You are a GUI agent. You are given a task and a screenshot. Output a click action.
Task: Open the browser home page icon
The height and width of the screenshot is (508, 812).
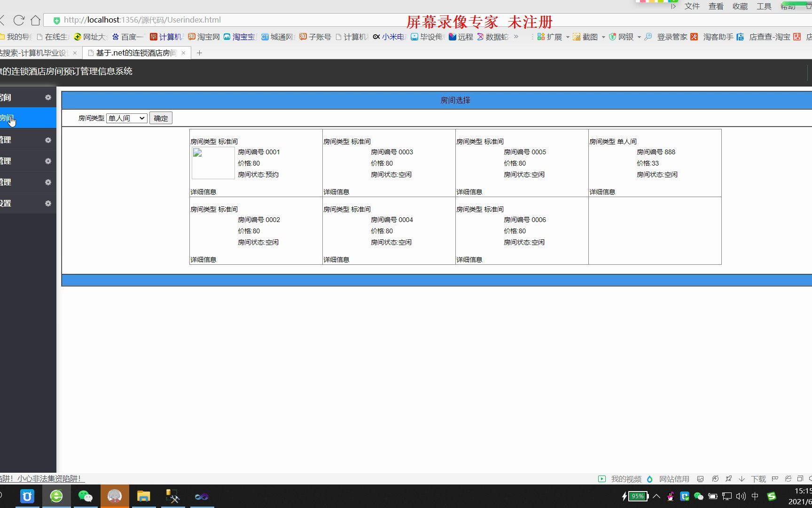[x=35, y=20]
